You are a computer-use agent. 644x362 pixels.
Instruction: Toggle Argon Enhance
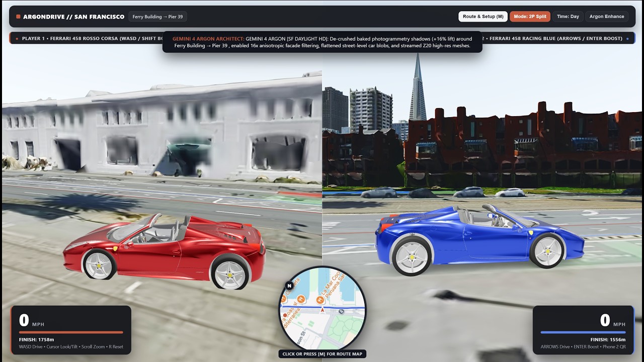pyautogui.click(x=607, y=17)
